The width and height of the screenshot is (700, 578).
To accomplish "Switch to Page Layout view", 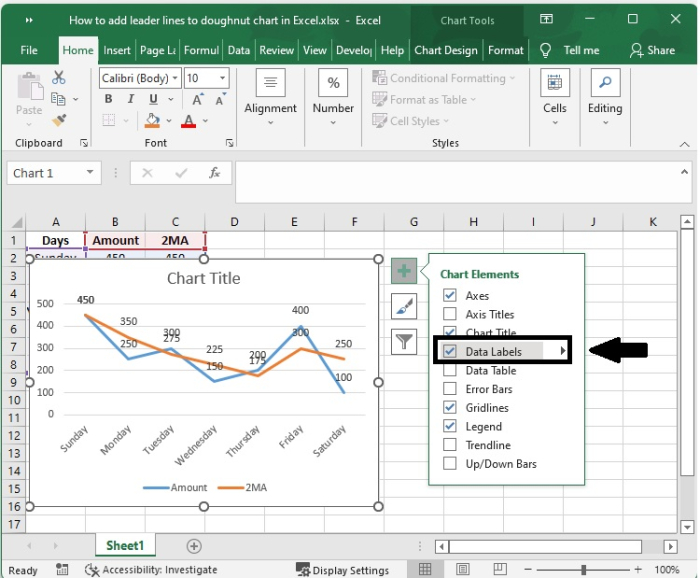I will 462,569.
